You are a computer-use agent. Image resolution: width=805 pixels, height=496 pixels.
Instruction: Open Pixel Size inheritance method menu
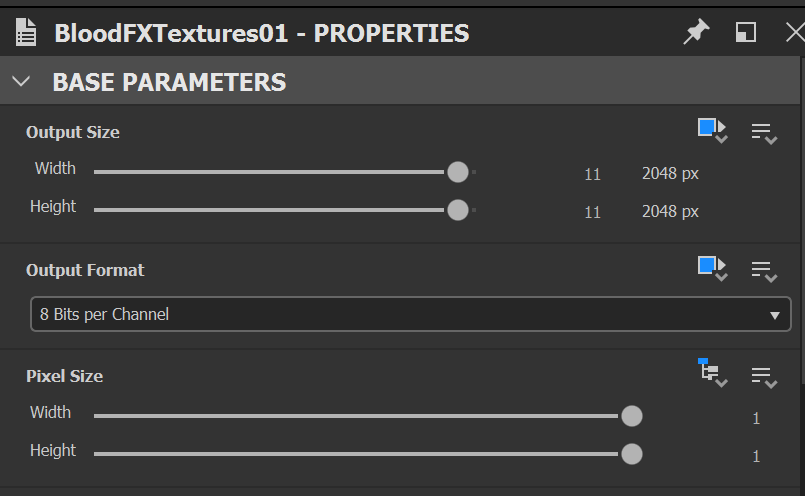point(712,373)
